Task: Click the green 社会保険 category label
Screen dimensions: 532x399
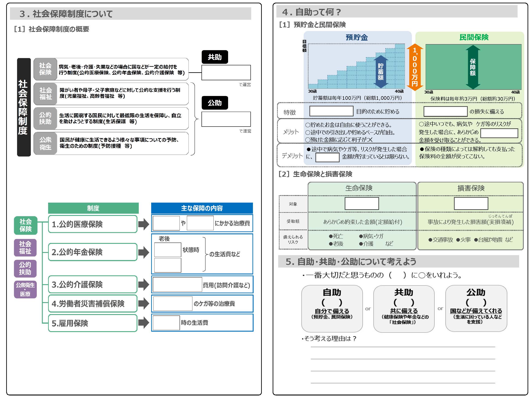Action: [x=25, y=225]
